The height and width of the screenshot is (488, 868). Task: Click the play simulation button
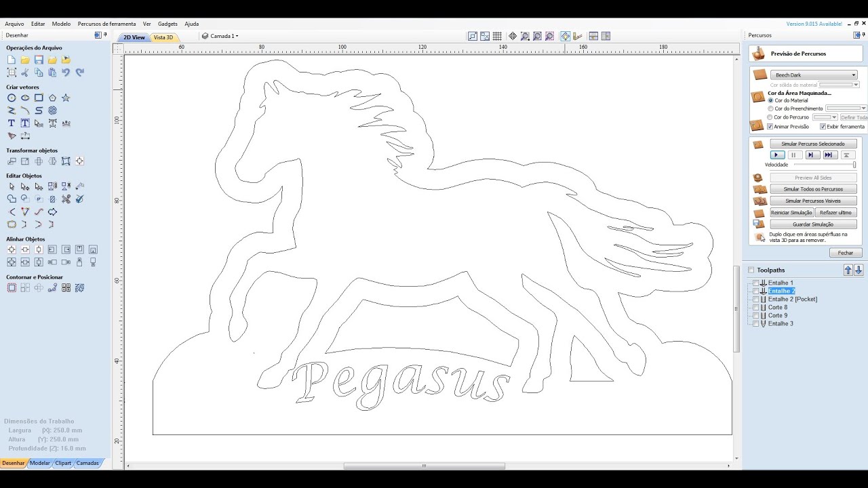click(x=777, y=155)
